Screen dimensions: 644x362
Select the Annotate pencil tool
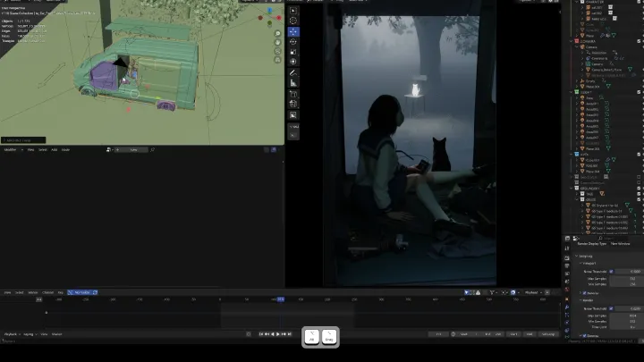pos(293,73)
